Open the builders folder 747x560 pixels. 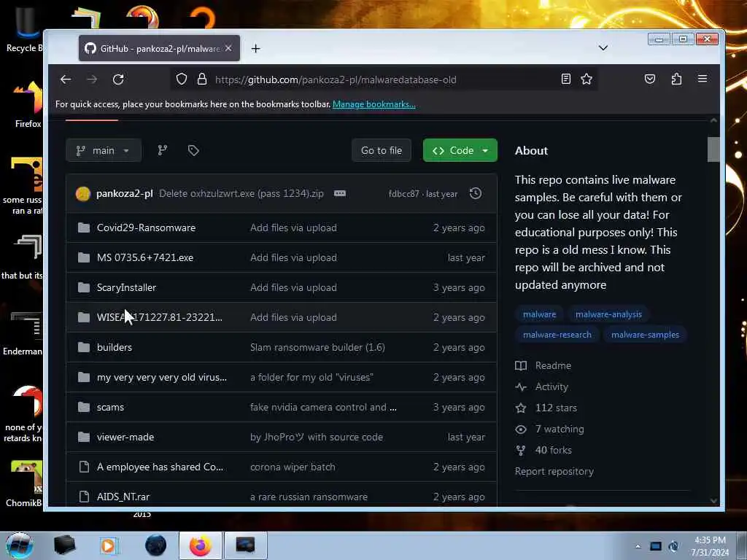tap(115, 348)
